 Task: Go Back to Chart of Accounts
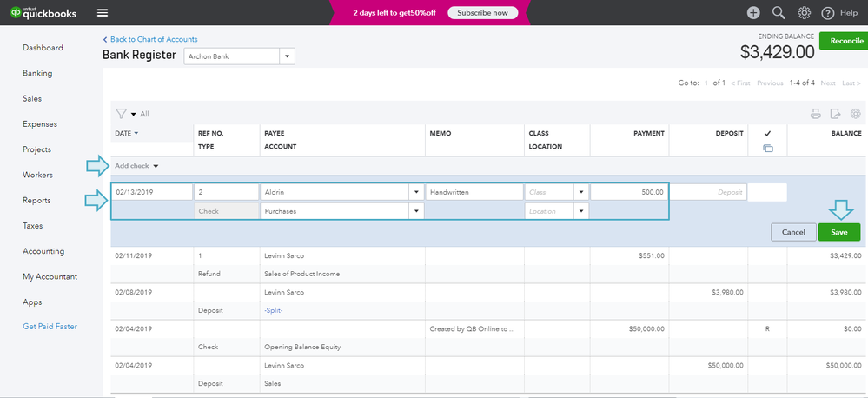click(150, 39)
